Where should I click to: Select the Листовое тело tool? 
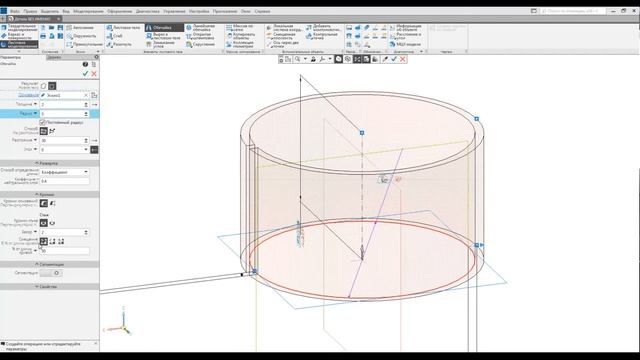123,27
